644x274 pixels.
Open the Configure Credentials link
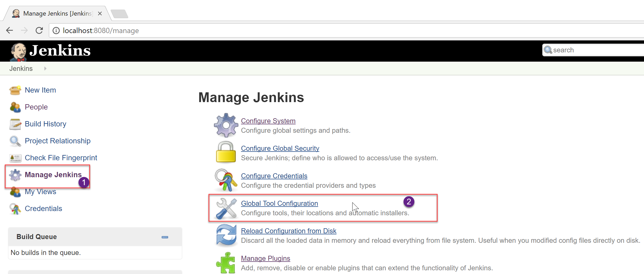[x=274, y=176]
